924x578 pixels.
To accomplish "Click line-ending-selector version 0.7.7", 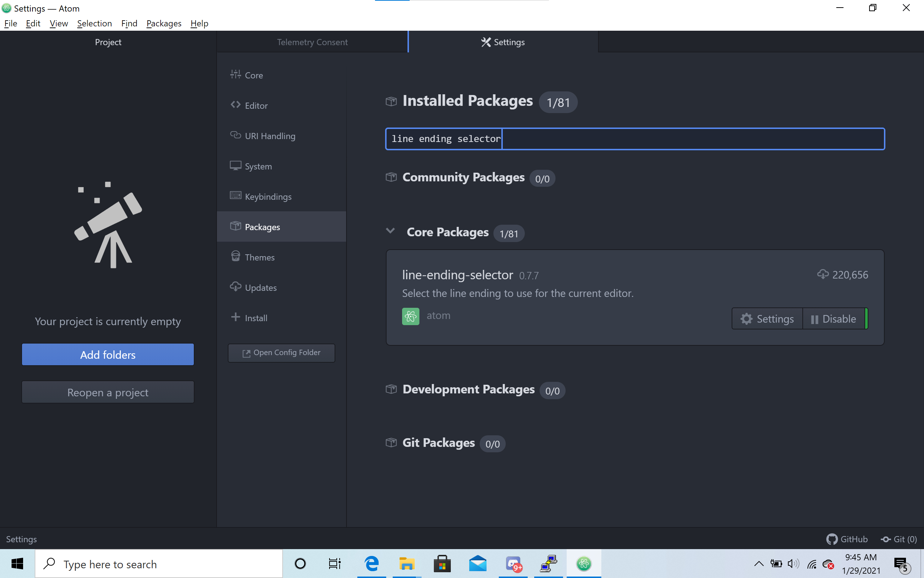I will pos(529,276).
